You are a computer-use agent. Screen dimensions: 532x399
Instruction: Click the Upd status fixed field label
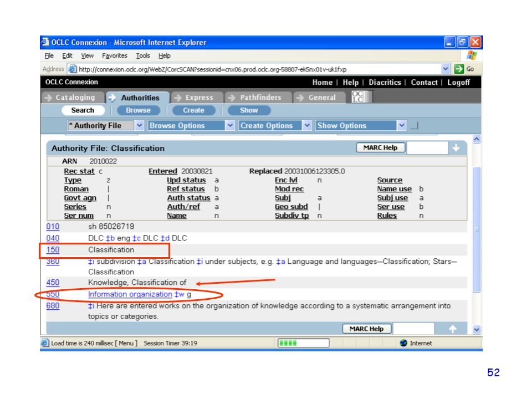[186, 180]
